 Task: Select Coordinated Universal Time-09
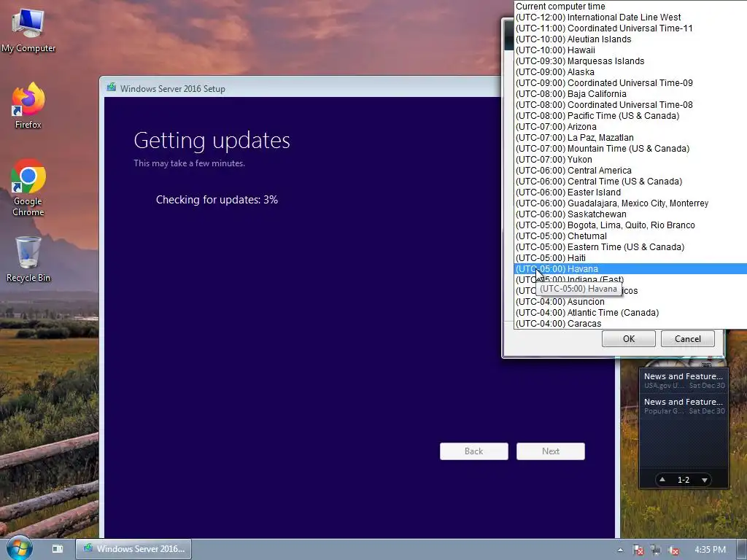tap(631, 83)
